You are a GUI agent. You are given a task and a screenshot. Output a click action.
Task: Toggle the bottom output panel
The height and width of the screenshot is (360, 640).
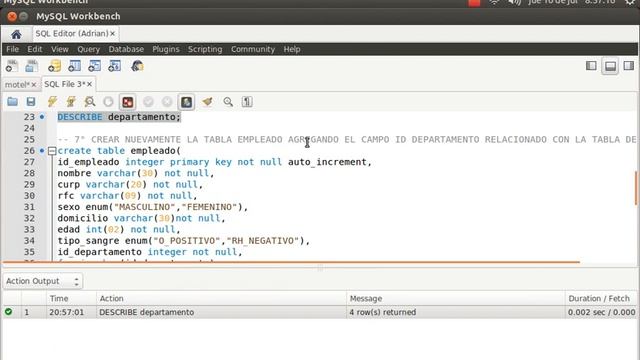coord(610,66)
